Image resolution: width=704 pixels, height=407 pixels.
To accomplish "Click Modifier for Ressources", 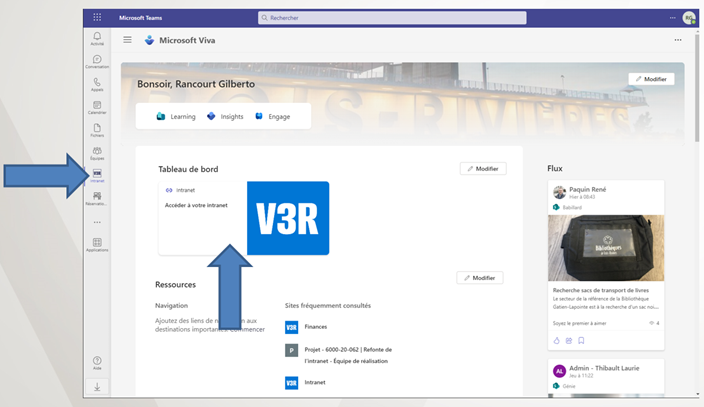I will click(x=480, y=278).
